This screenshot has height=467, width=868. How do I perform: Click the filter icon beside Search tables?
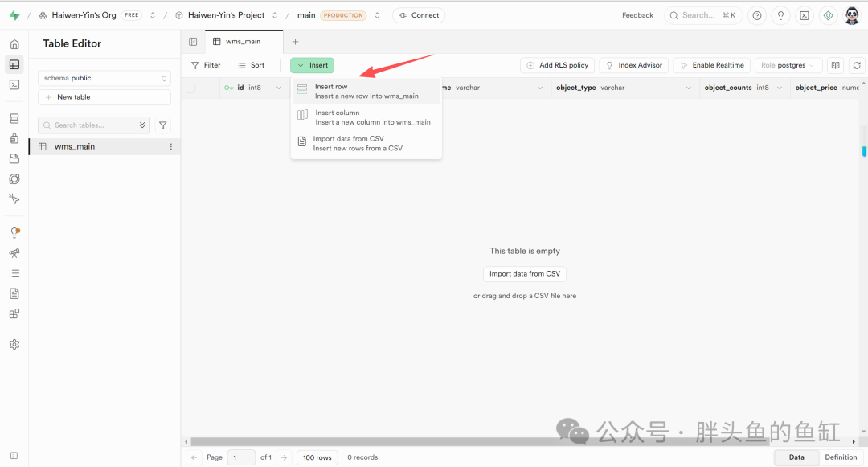coord(162,125)
